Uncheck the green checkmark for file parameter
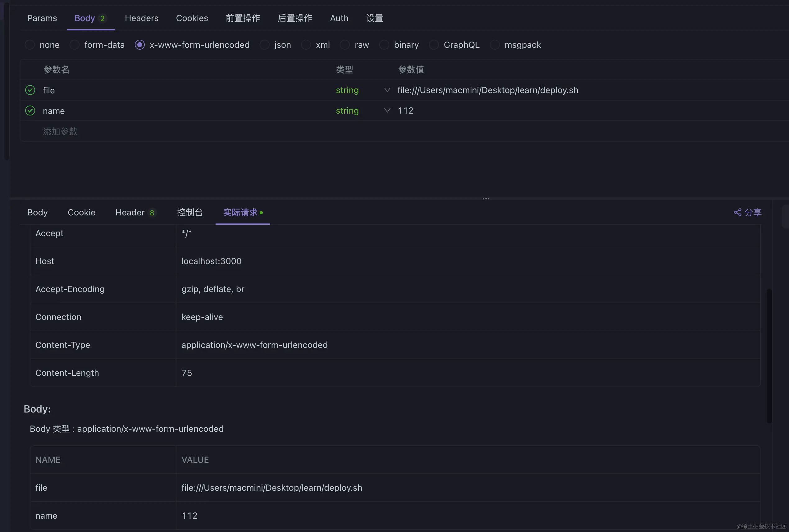Image resolution: width=789 pixels, height=532 pixels. click(30, 90)
